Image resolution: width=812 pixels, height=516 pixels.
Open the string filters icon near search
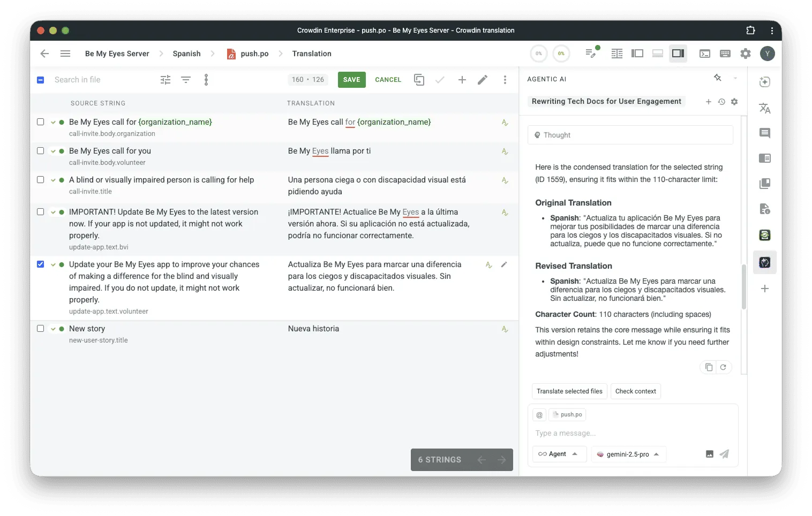[185, 79]
